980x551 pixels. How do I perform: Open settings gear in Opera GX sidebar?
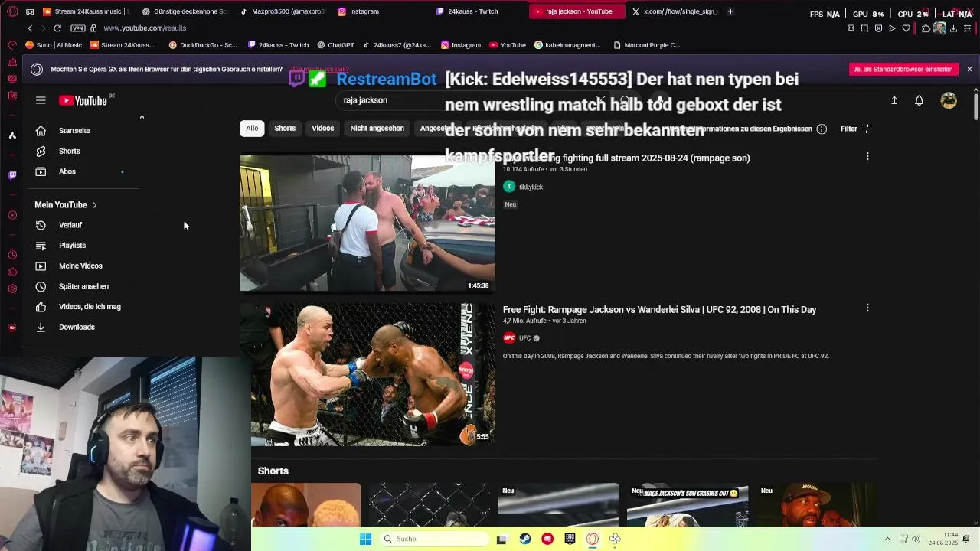pos(12,289)
